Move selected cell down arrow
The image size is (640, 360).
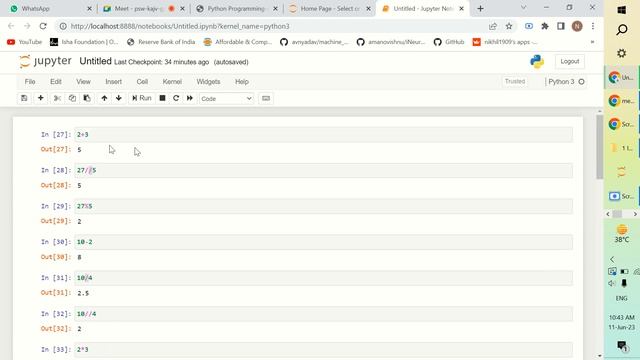[x=119, y=98]
